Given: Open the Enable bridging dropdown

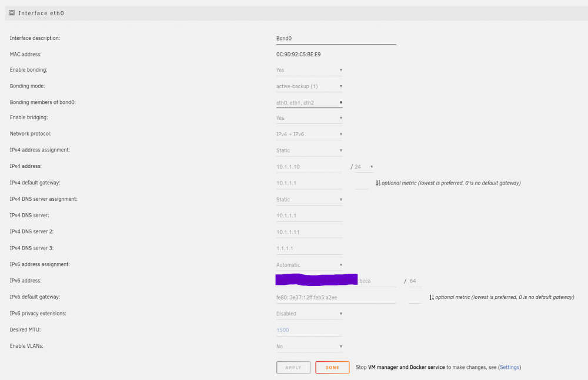Looking at the screenshot, I should (x=309, y=117).
